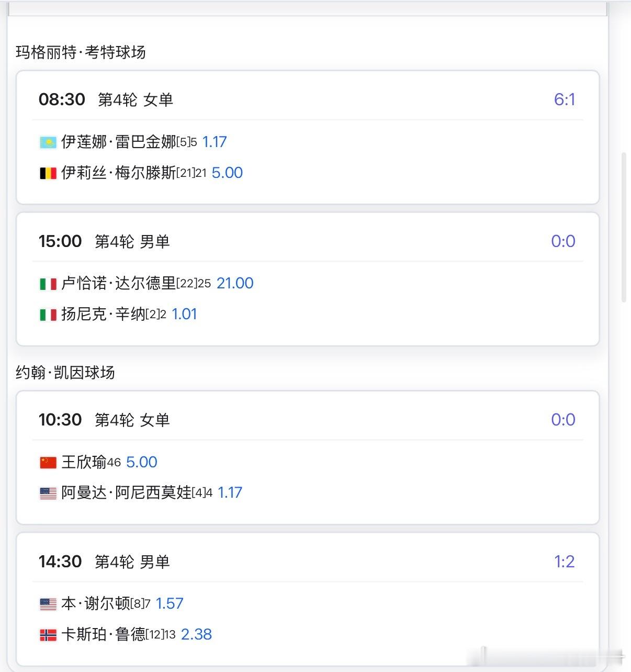Click odds 2.38 for 卡斯珀·鲁德
This screenshot has height=672, width=631.
[x=196, y=634]
